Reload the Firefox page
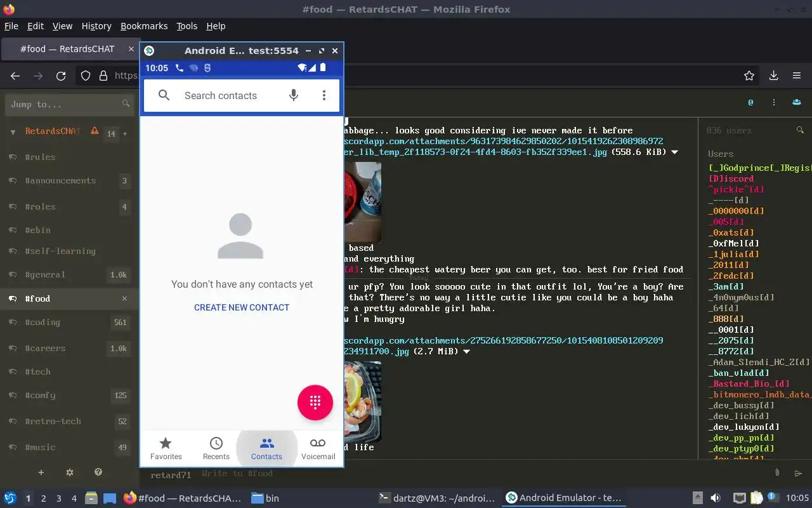 [61, 76]
